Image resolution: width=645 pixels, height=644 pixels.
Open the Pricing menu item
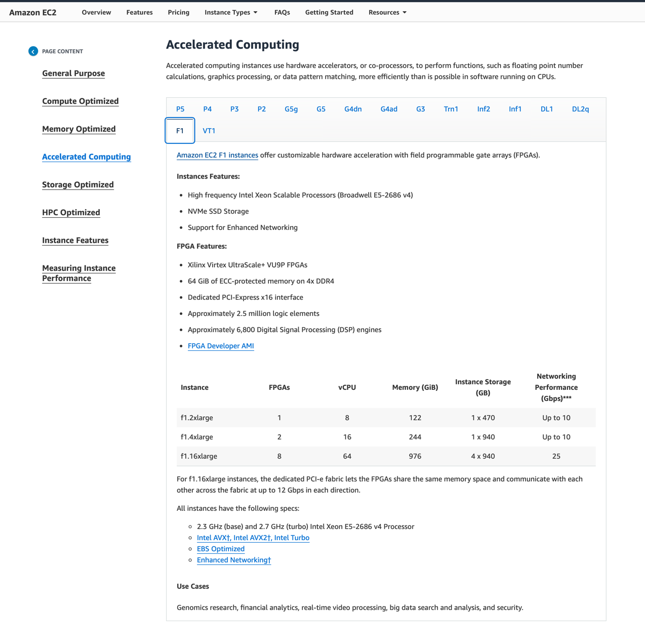point(178,12)
